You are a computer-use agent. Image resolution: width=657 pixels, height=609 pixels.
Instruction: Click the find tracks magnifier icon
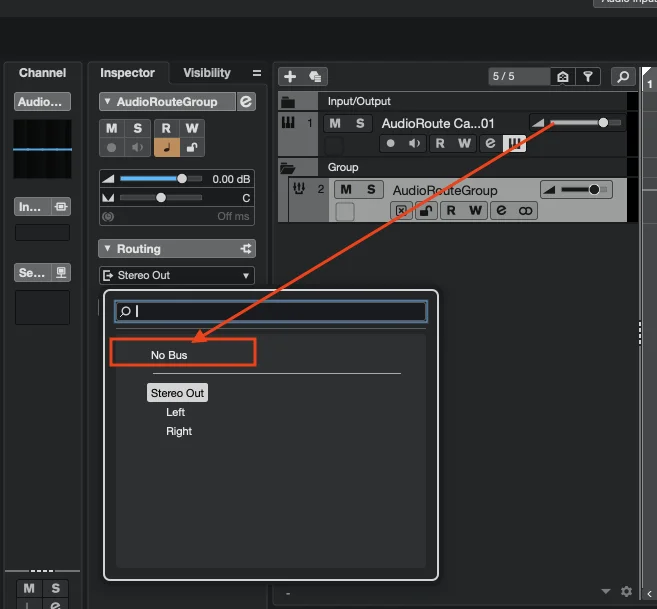tap(623, 77)
